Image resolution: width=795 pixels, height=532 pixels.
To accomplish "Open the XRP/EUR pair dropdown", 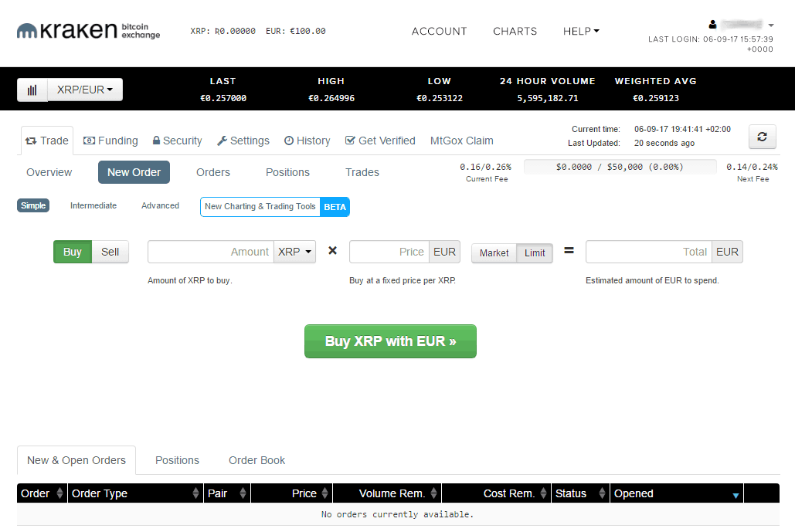I will [85, 90].
